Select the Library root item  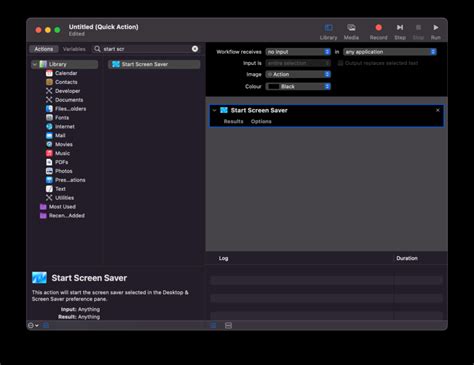pos(65,64)
